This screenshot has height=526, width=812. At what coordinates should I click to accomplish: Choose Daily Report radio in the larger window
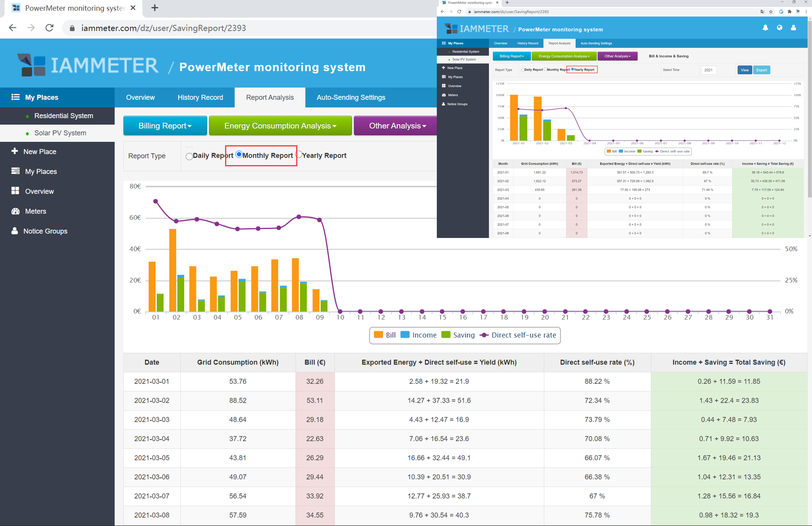(189, 156)
